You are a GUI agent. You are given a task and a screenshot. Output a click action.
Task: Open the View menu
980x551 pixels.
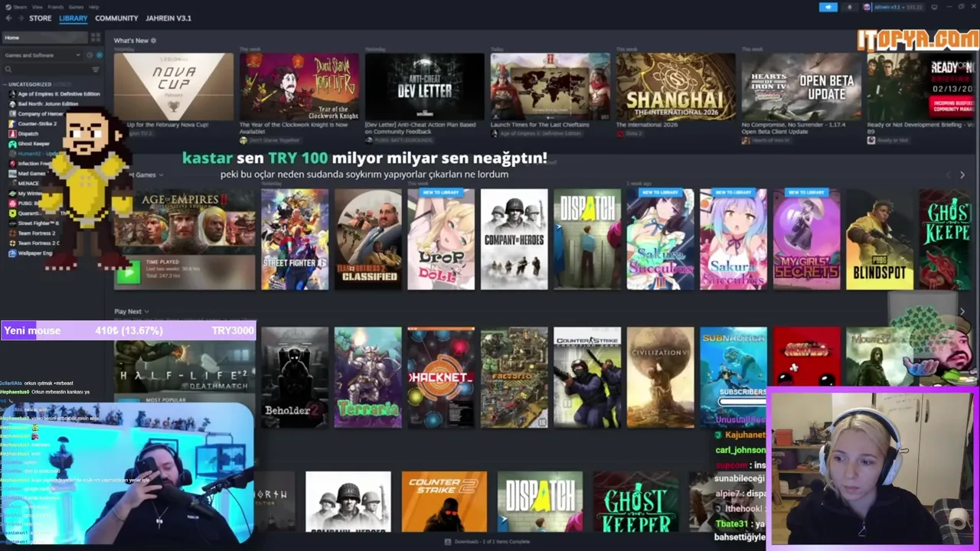click(38, 7)
